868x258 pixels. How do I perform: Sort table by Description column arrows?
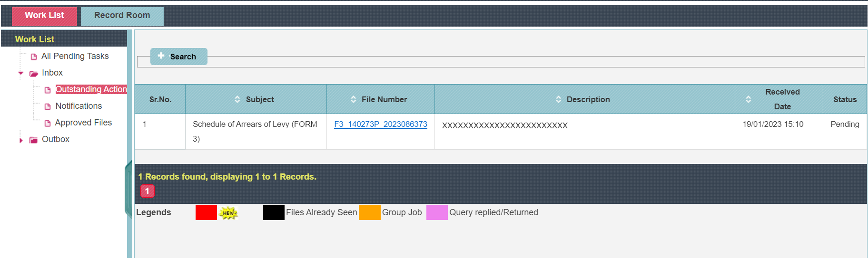tap(558, 99)
